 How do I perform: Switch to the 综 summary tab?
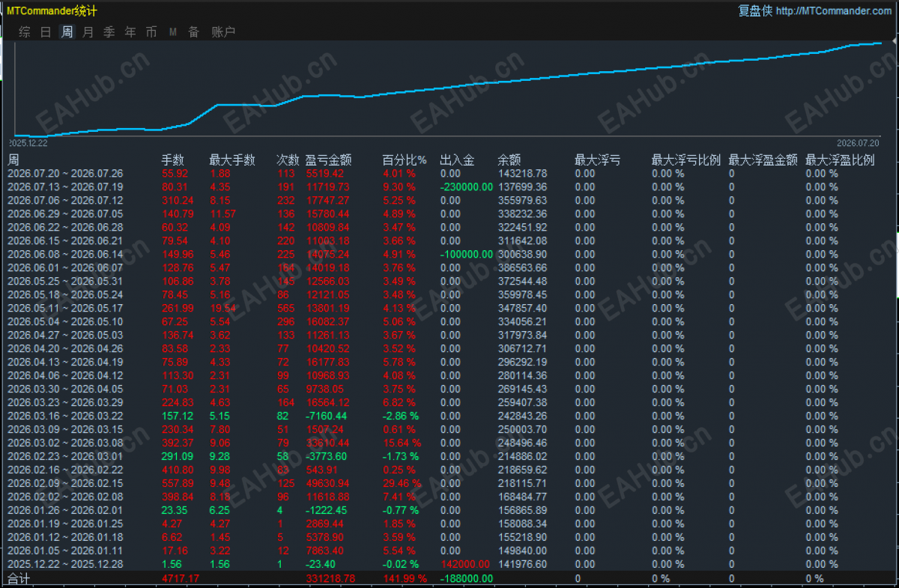tap(25, 31)
